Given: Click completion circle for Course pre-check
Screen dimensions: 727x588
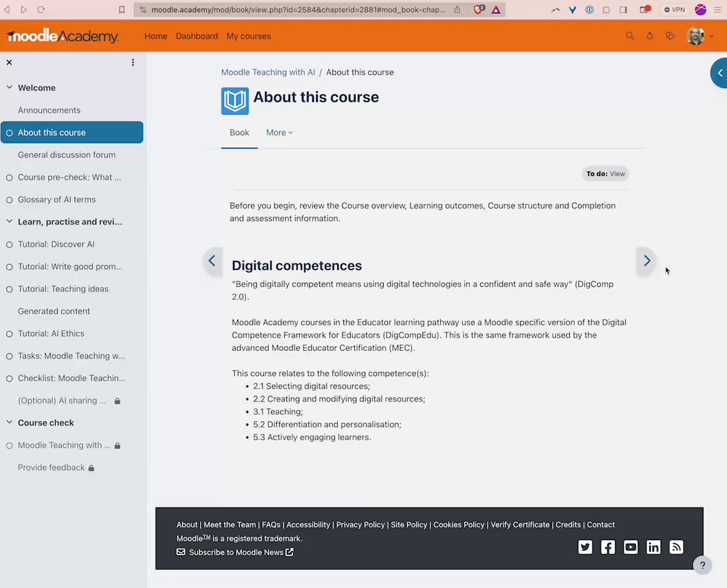Looking at the screenshot, I should 9,178.
